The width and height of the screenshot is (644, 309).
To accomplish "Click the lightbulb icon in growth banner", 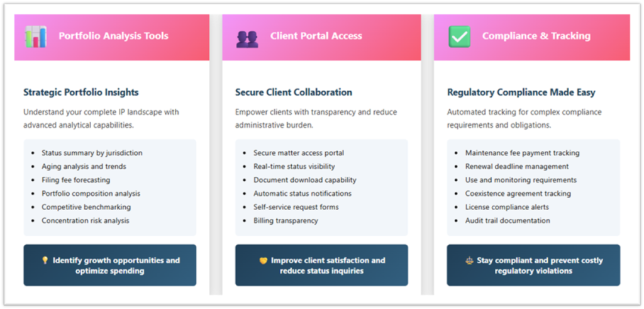I will [x=45, y=261].
